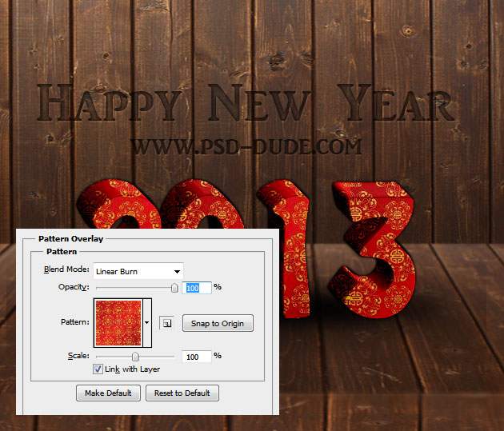Viewport: 504px width, 431px height.
Task: Click the Happy New Year engraved text
Action: (x=246, y=106)
